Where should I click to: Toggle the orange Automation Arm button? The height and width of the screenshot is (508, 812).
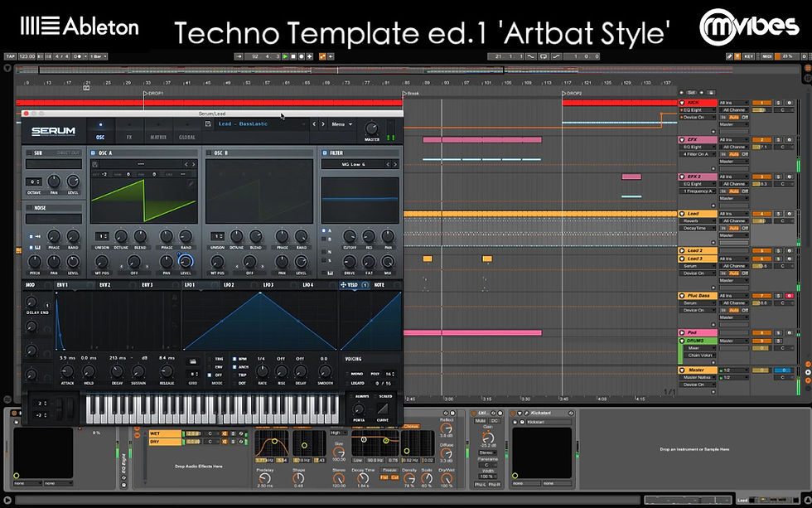pos(322,56)
